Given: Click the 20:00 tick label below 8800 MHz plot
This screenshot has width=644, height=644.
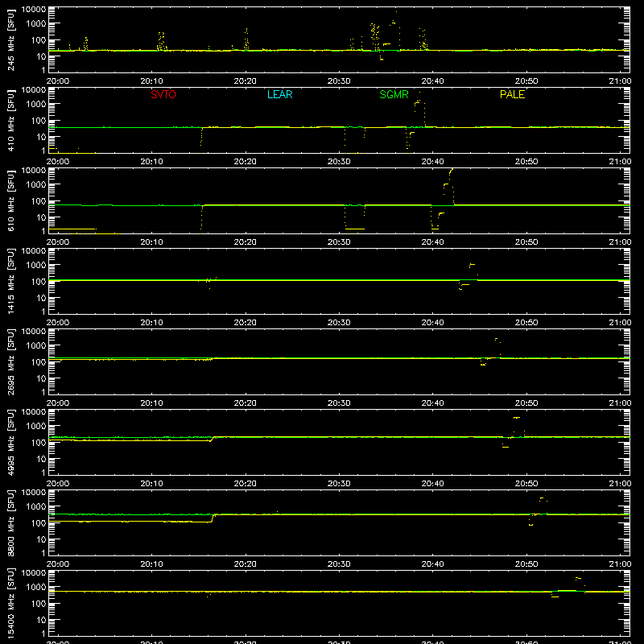Looking at the screenshot, I should point(58,564).
